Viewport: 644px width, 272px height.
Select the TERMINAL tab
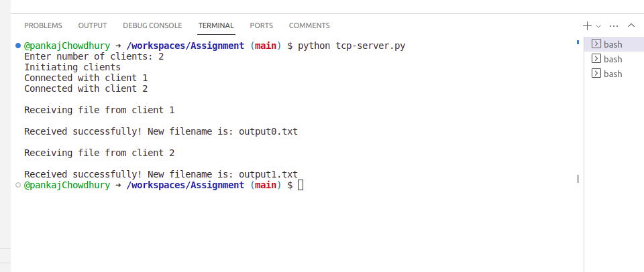click(x=216, y=25)
